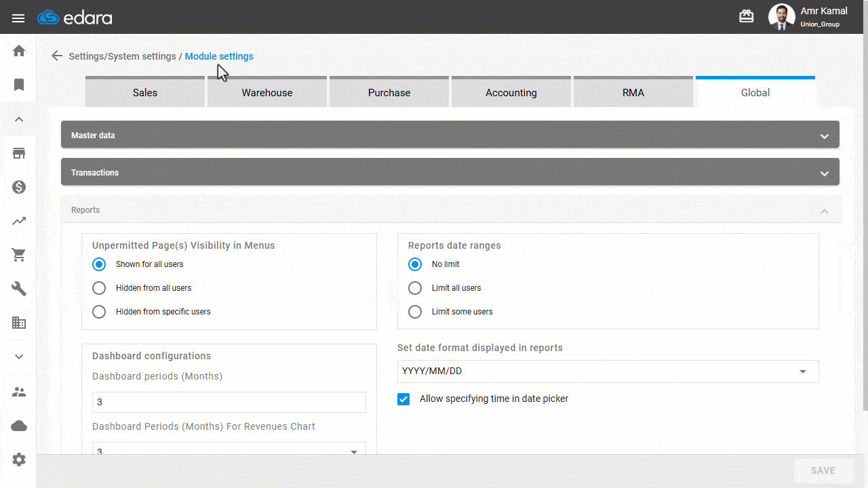This screenshot has height=488, width=868.
Task: Switch to the Warehouse tab
Action: coord(267,92)
